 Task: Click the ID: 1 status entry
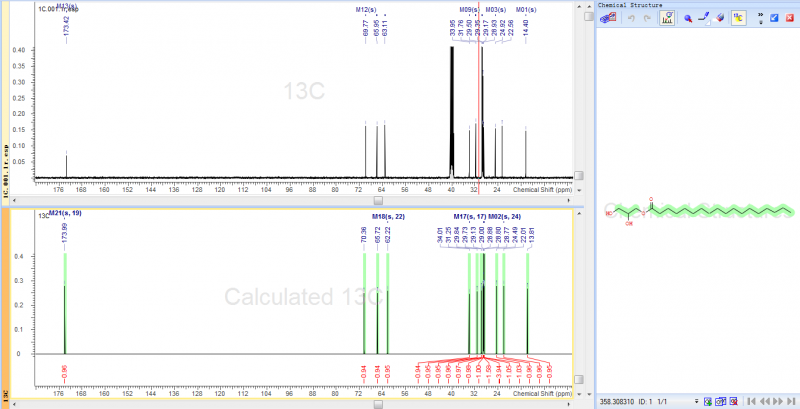tap(645, 402)
